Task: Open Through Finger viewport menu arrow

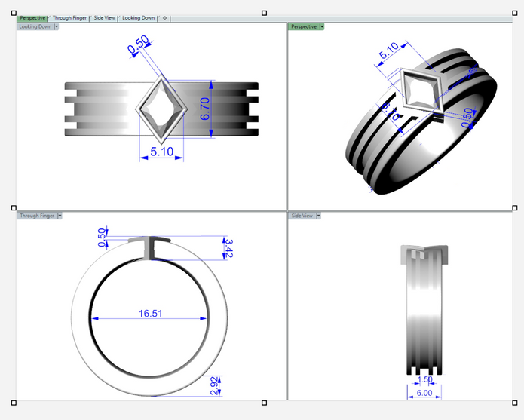Action: (x=60, y=216)
